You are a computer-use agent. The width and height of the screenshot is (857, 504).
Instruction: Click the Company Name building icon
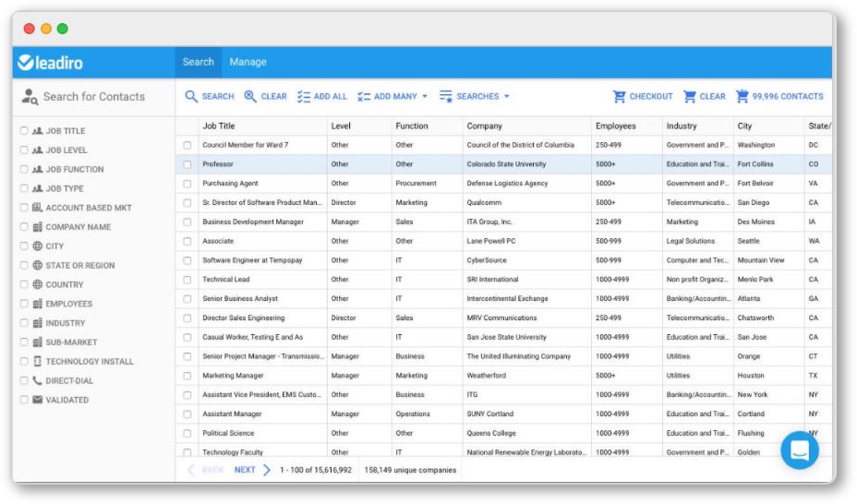pos(37,226)
